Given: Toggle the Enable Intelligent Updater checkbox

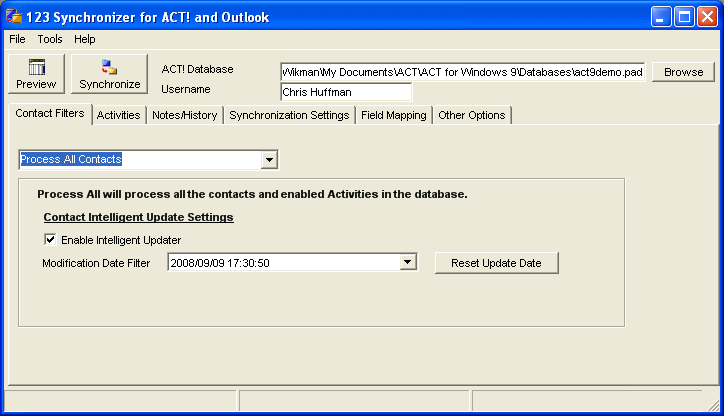Looking at the screenshot, I should tap(50, 240).
